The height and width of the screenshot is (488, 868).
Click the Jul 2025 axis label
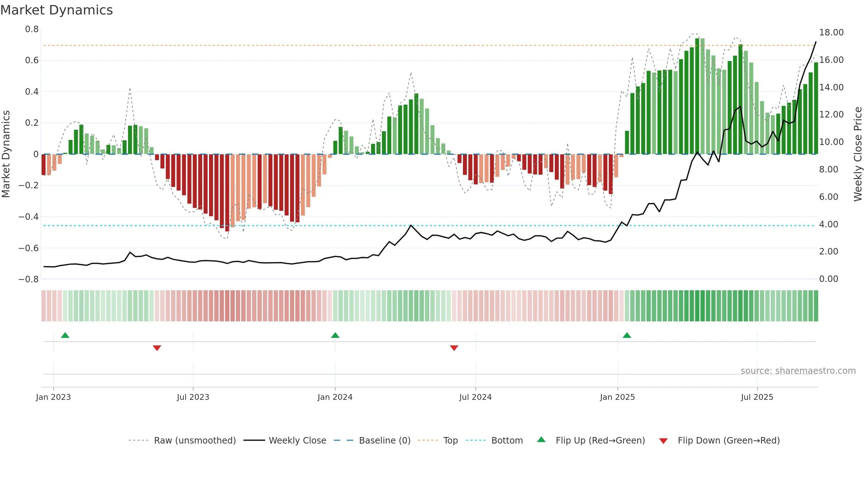pyautogui.click(x=757, y=397)
